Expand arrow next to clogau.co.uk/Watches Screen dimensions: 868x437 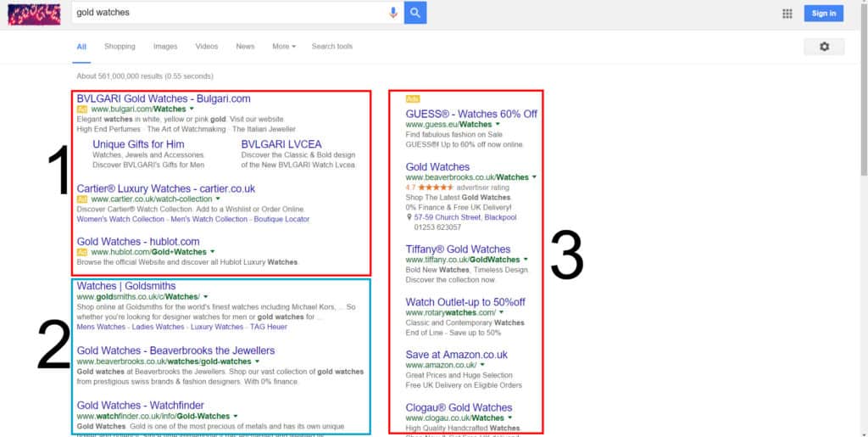tap(509, 417)
